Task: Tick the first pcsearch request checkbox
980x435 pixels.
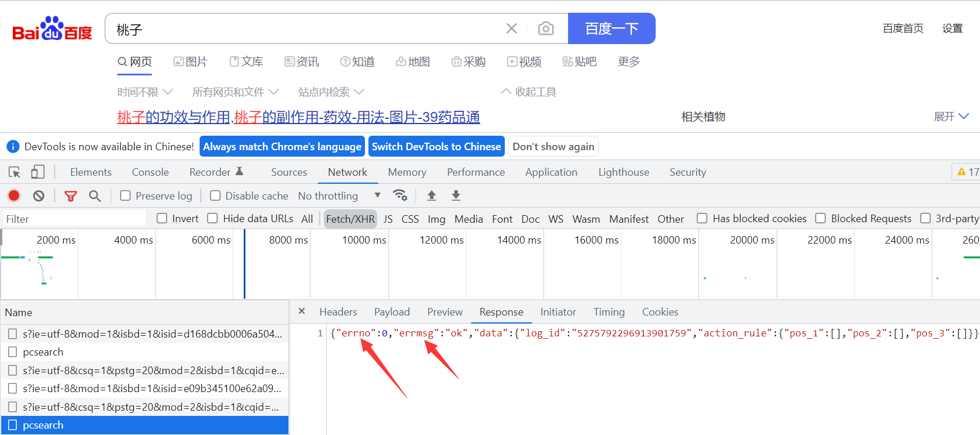Action: 12,352
